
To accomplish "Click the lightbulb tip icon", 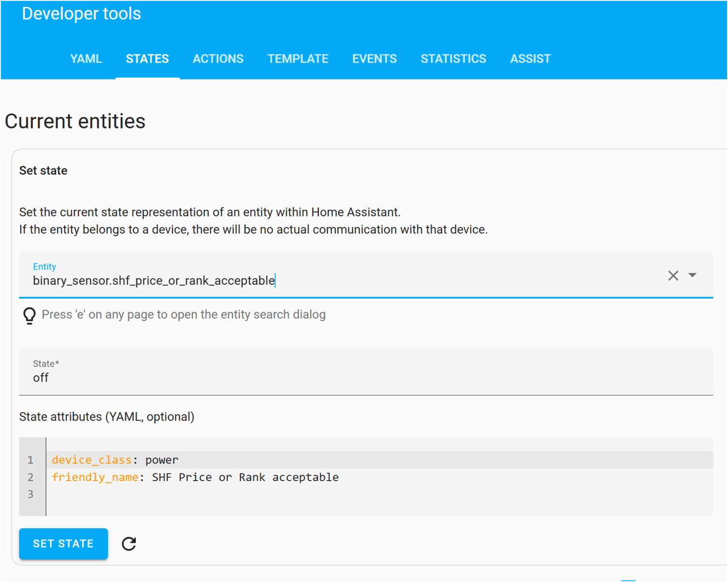I will [x=29, y=315].
